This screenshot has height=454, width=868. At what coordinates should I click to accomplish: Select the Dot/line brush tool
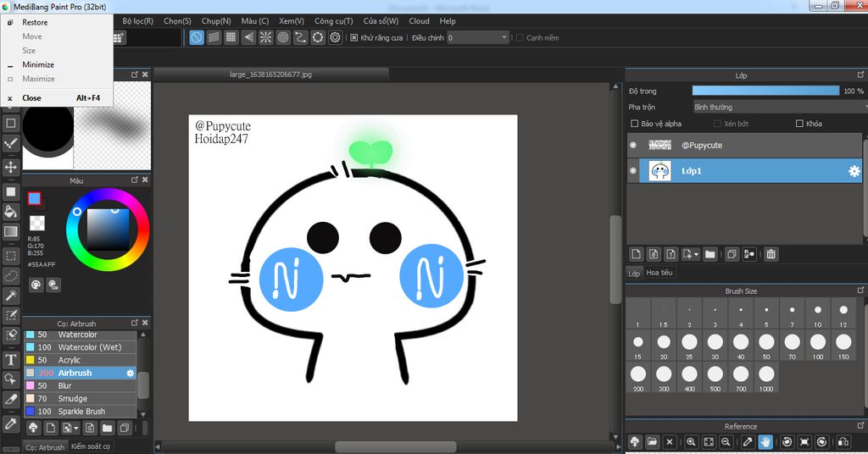(x=10, y=143)
